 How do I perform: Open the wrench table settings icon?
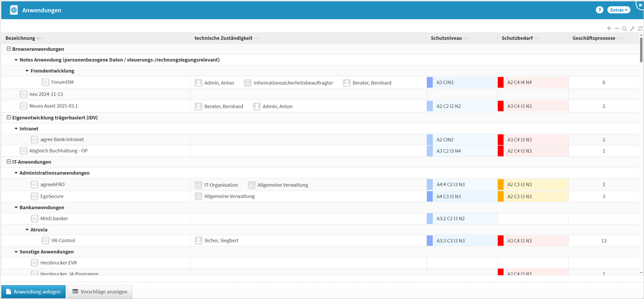[632, 29]
